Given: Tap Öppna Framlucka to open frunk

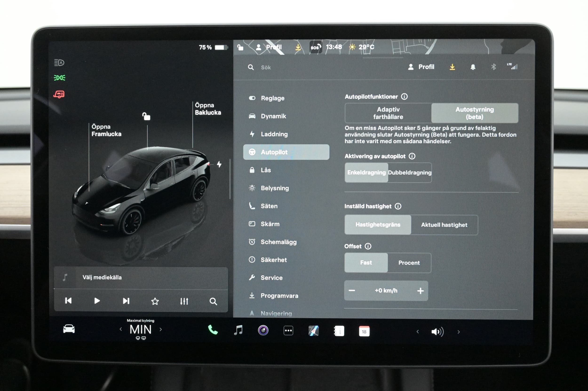Looking at the screenshot, I should click(106, 130).
